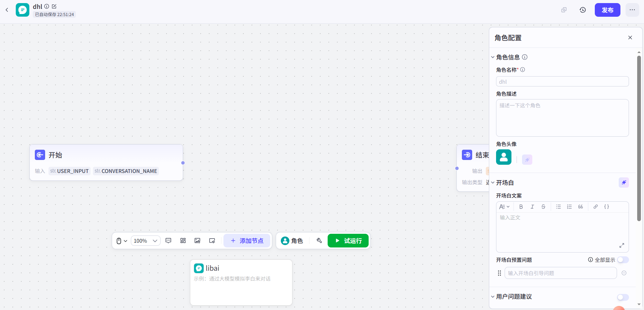Screen dimensions: 644x310
Task: Insert a block quote
Action: tap(580, 207)
